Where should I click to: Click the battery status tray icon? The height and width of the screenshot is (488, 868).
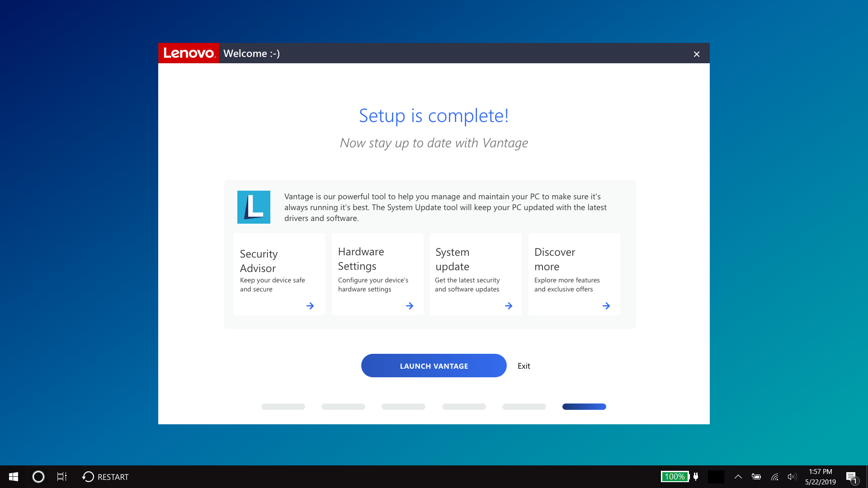pyautogui.click(x=756, y=477)
